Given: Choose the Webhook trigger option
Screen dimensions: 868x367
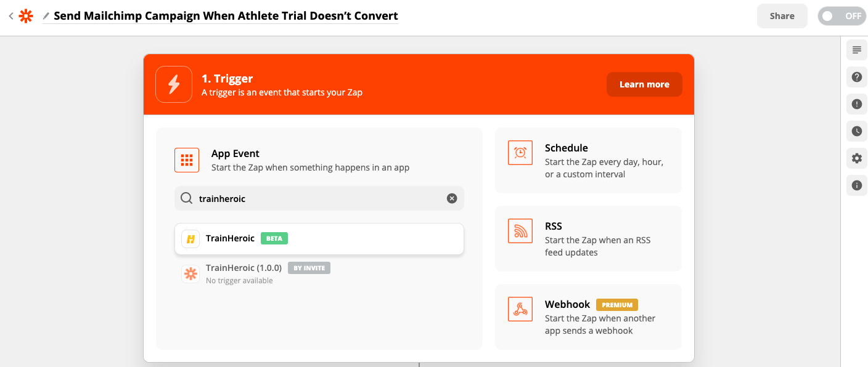Looking at the screenshot, I should click(x=588, y=317).
